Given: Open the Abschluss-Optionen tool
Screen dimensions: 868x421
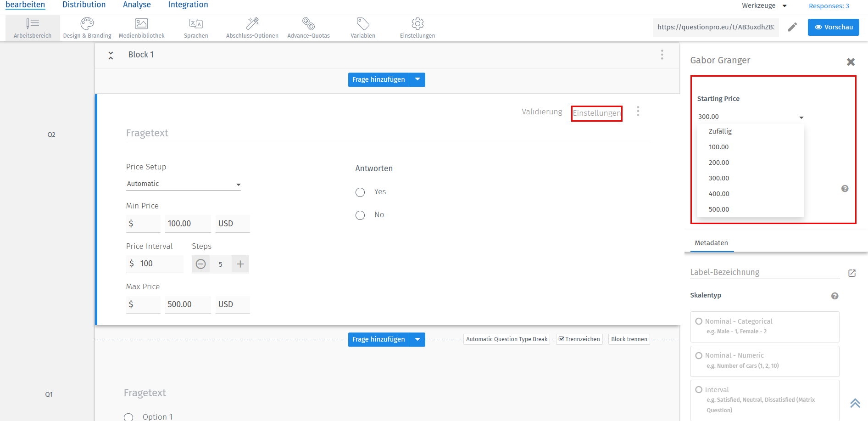Looking at the screenshot, I should pos(252,28).
